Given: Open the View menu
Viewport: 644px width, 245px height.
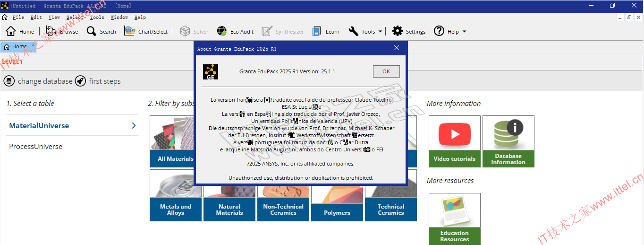Looking at the screenshot, I should (54, 17).
